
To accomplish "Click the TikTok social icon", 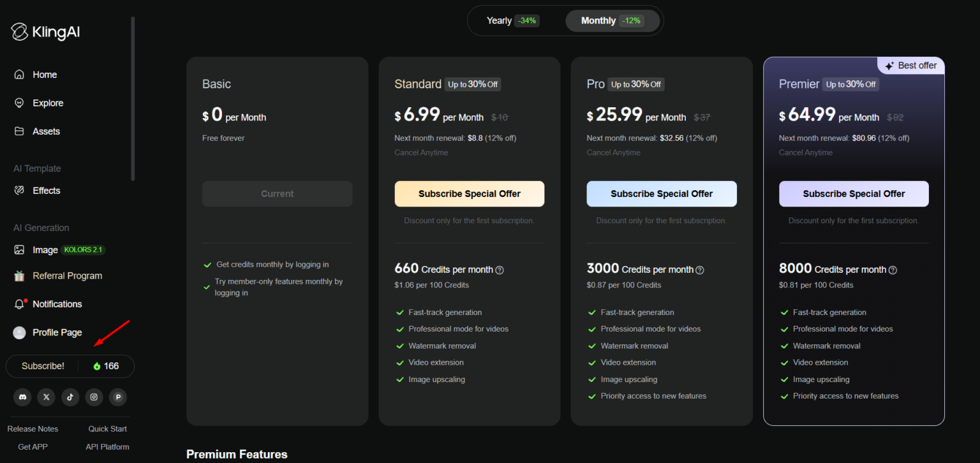I will coord(70,397).
